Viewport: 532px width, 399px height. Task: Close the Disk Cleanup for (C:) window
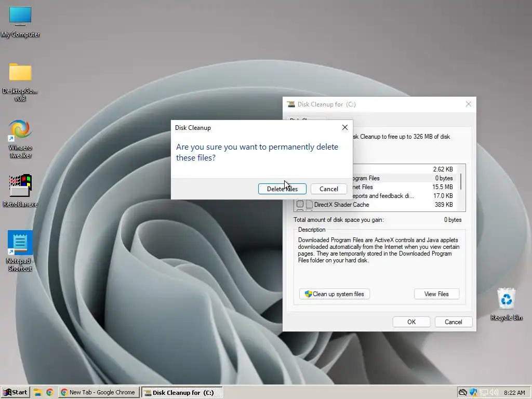click(x=468, y=104)
